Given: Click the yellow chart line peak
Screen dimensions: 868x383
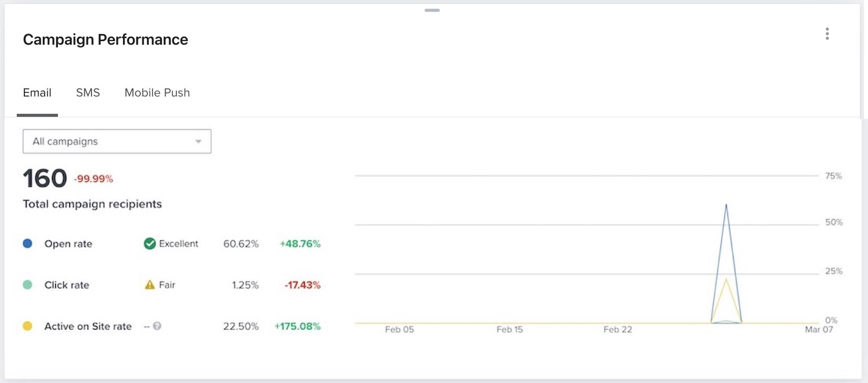Looking at the screenshot, I should coord(726,279).
